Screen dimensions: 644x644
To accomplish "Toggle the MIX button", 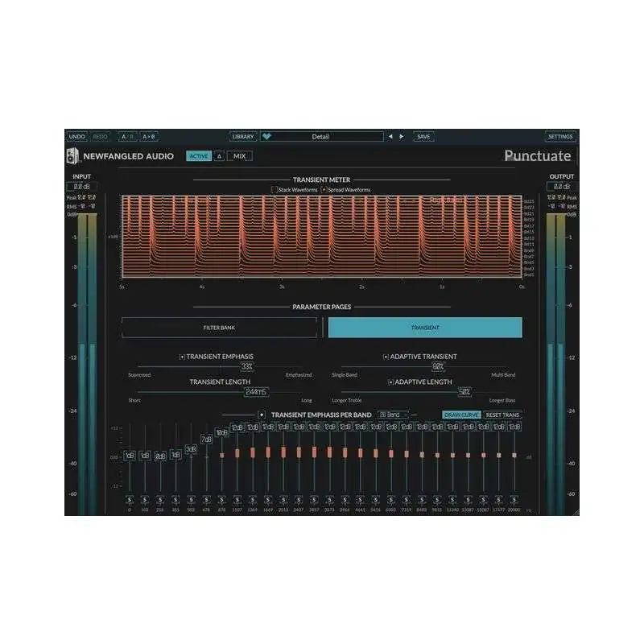I will 239,156.
